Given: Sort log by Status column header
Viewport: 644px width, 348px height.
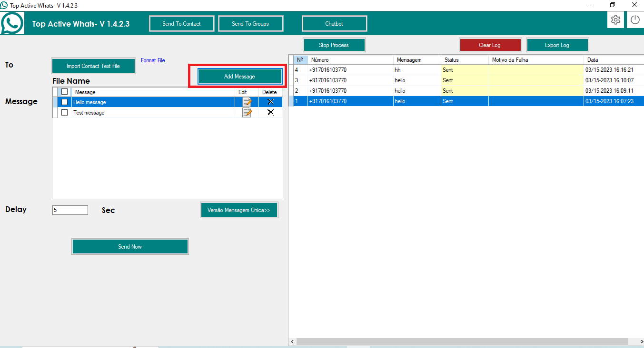Looking at the screenshot, I should (465, 60).
